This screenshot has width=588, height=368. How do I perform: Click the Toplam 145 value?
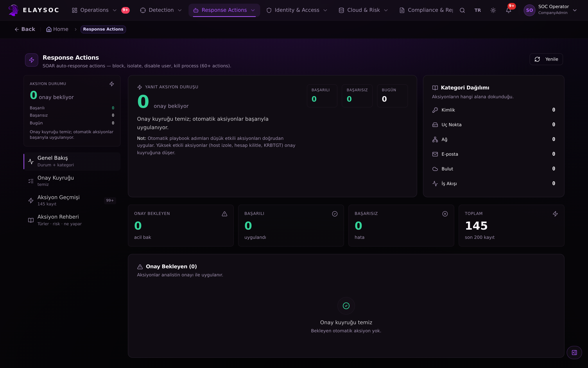tap(476, 226)
